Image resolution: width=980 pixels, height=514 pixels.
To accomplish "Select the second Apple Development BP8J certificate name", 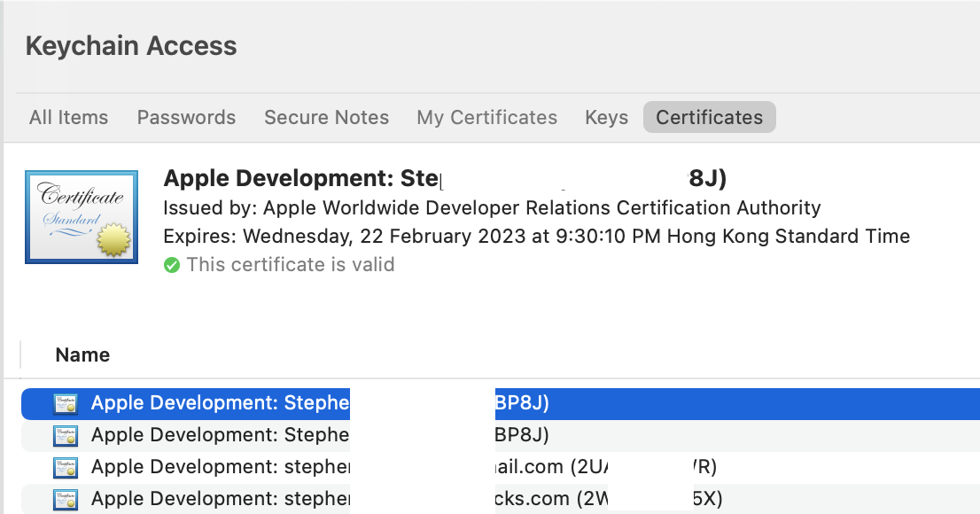I will (221, 435).
